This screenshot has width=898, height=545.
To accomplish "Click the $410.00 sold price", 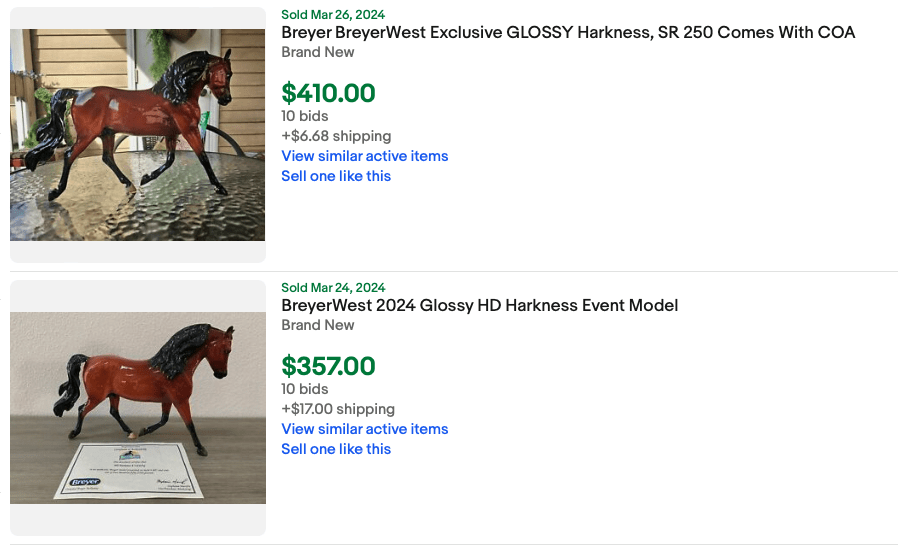I will point(328,93).
